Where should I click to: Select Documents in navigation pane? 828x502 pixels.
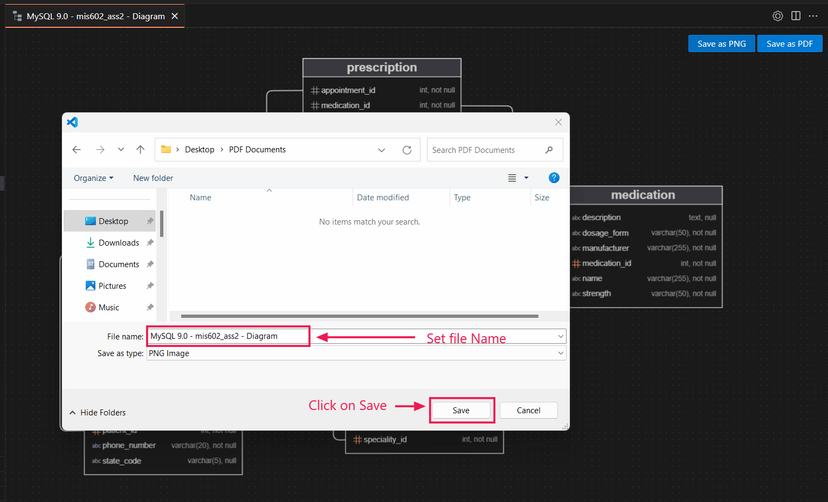point(111,264)
